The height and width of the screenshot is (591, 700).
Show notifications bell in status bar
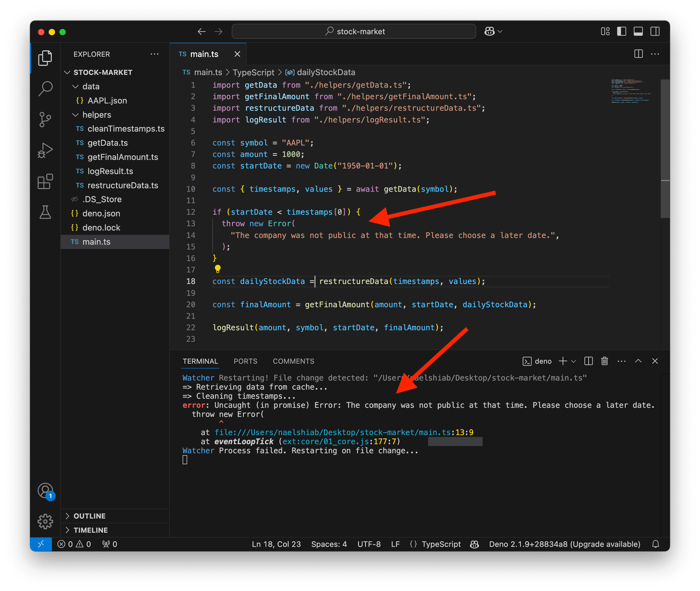point(656,544)
